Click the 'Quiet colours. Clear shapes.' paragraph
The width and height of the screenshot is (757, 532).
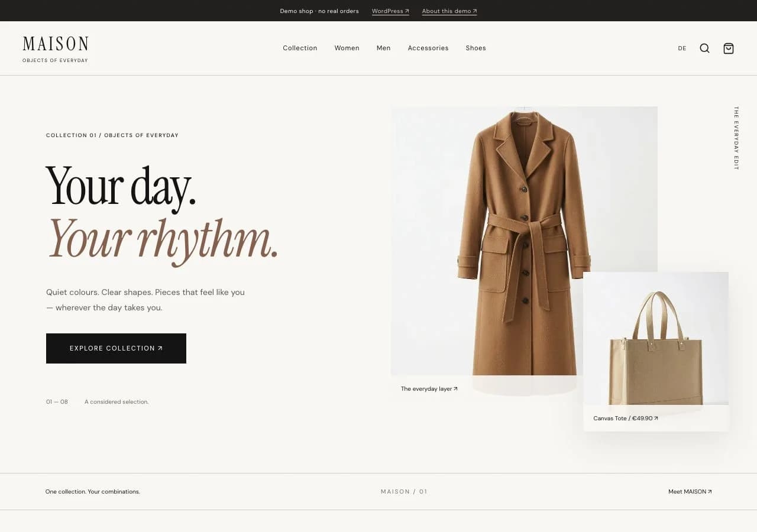[x=145, y=300]
